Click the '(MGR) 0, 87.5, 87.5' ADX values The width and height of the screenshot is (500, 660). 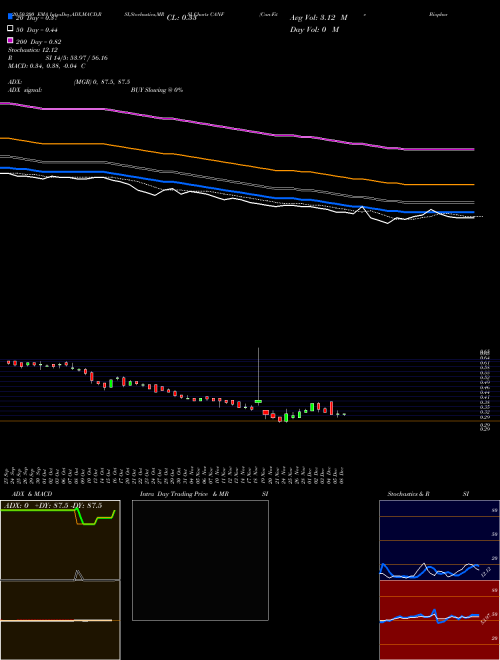102,82
